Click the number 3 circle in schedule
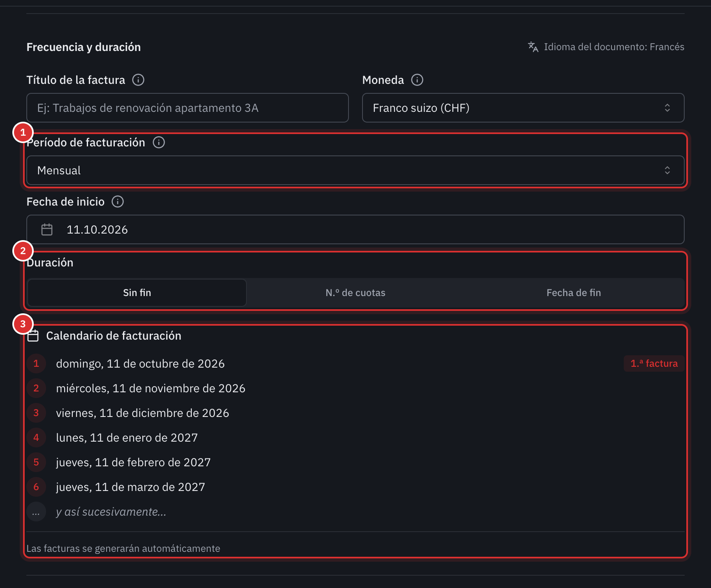711x588 pixels. pos(36,413)
